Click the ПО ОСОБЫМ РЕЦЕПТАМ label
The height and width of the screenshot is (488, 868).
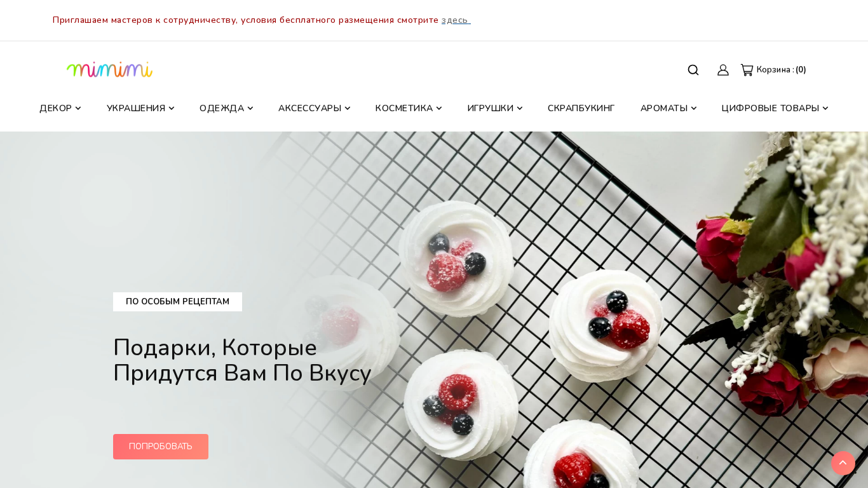click(x=177, y=302)
